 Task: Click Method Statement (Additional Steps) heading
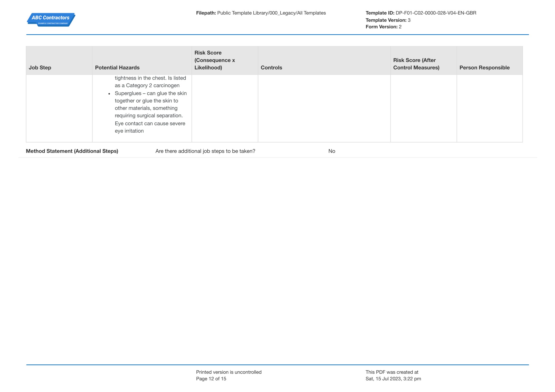72,151
